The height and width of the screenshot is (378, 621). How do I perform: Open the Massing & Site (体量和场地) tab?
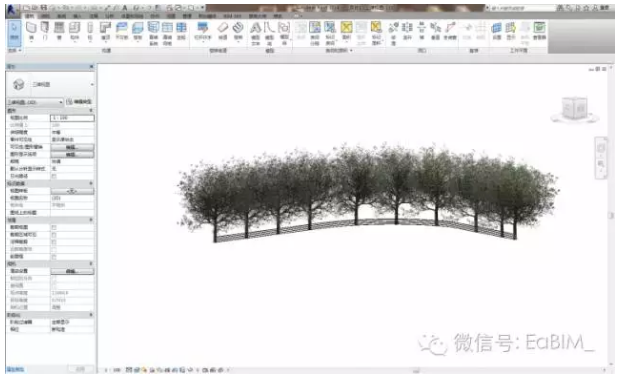pos(132,16)
